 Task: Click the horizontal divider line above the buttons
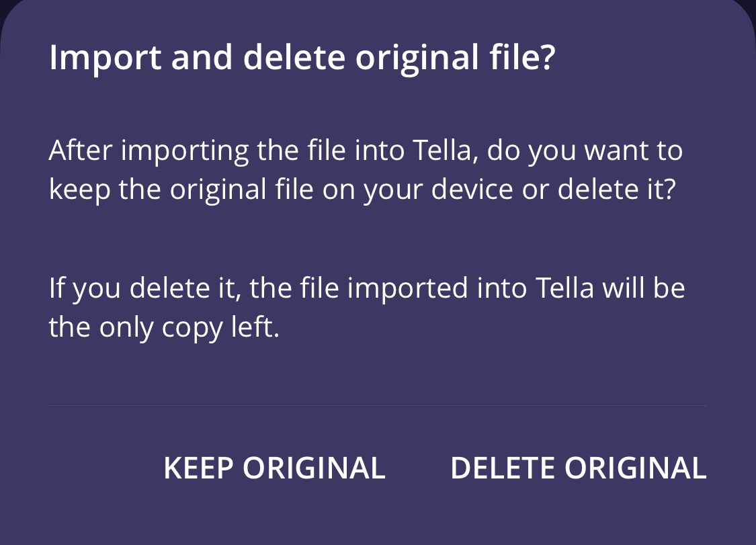point(378,406)
